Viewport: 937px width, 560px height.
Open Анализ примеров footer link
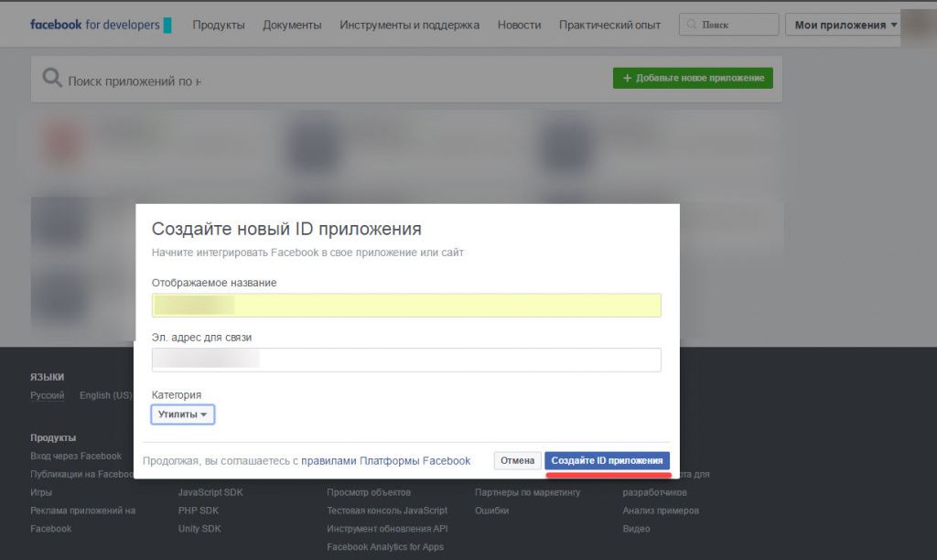661,511
